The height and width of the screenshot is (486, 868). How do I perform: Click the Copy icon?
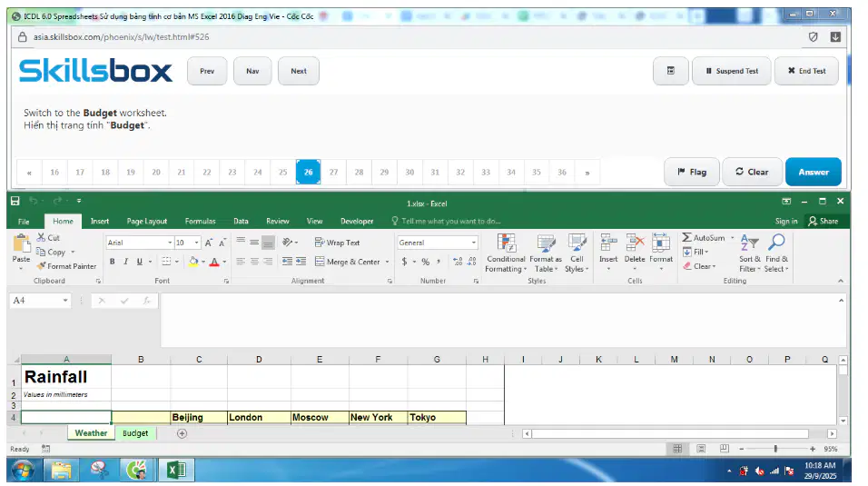[41, 252]
